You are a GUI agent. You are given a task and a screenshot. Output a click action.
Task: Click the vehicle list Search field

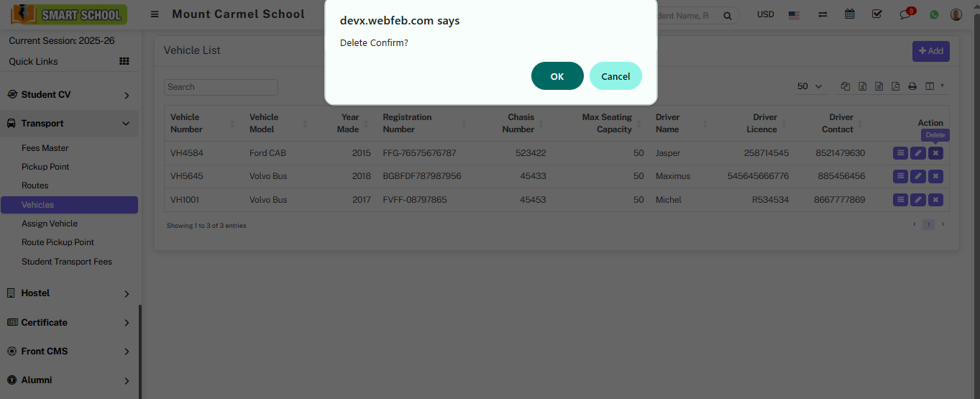pyautogui.click(x=221, y=87)
